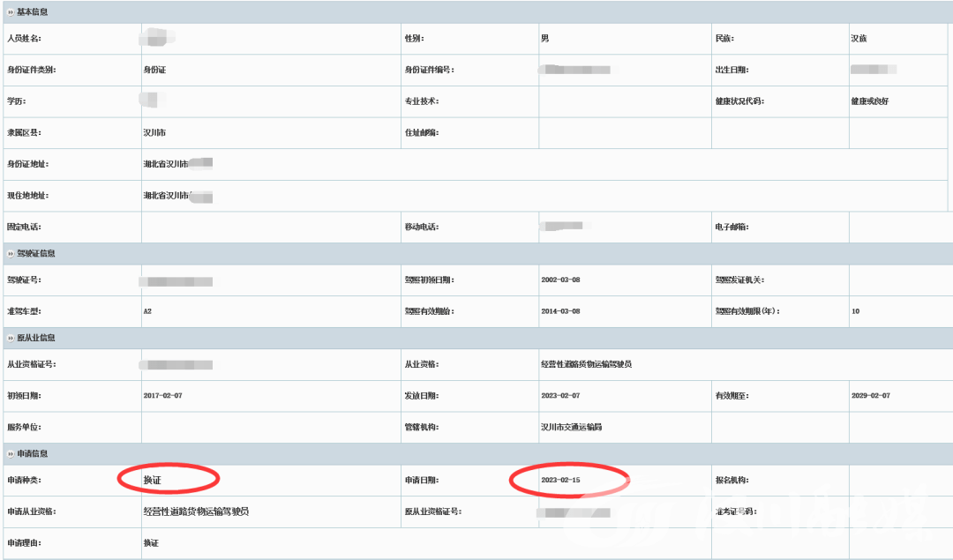
Task: Click the 驾驶证信息 section arrow icon
Action: [10, 254]
